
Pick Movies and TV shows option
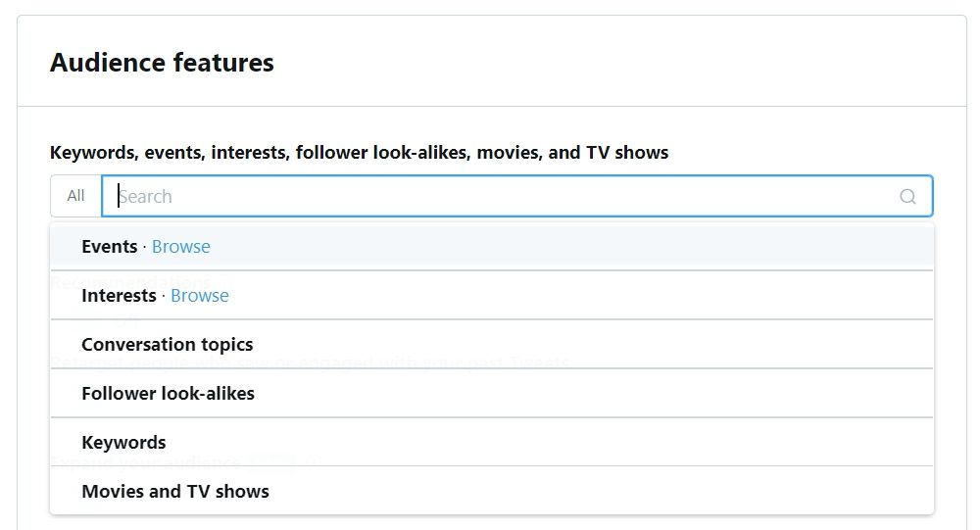click(492, 491)
